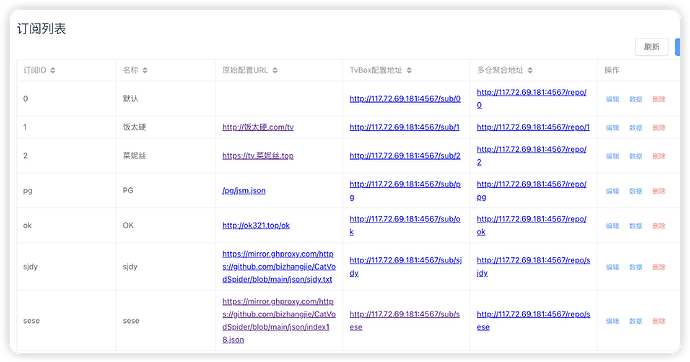Open TvBox link ending in sub/0
690x362 pixels.
point(405,99)
